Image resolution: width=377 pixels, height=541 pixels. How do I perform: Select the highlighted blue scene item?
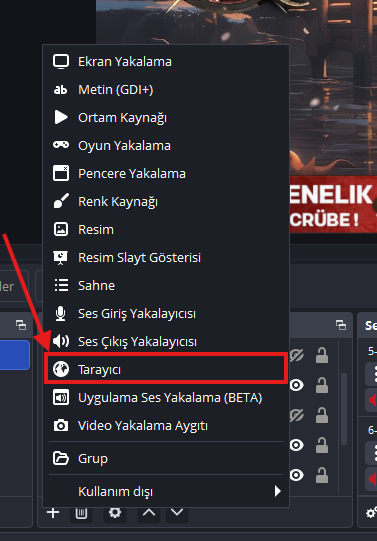coord(15,355)
